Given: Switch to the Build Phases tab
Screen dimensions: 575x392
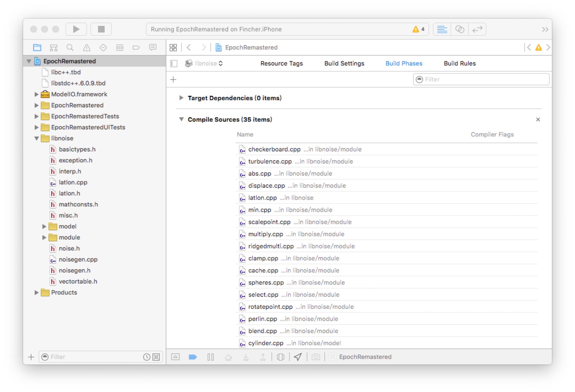Looking at the screenshot, I should (404, 64).
